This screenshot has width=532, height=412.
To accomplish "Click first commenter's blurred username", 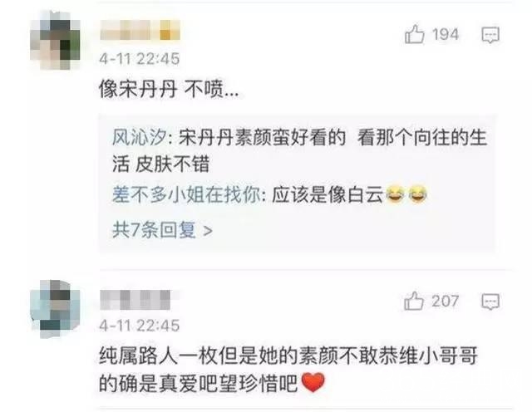I will point(140,30).
